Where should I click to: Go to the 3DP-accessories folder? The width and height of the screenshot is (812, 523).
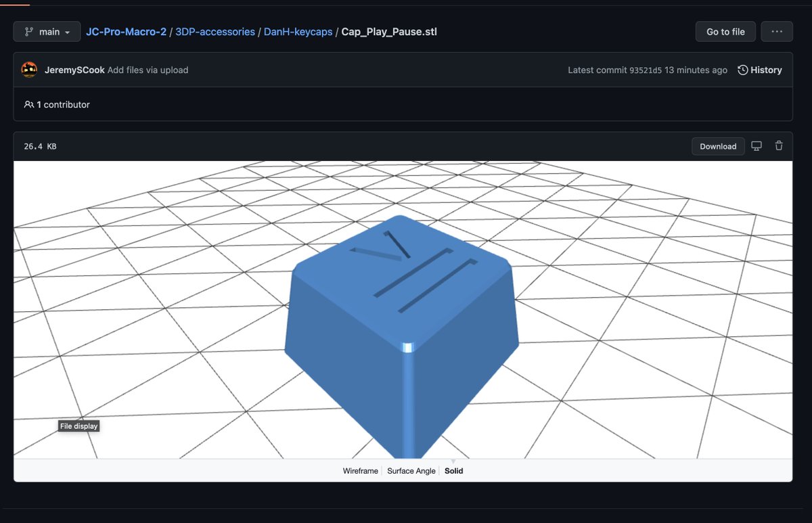click(x=215, y=32)
